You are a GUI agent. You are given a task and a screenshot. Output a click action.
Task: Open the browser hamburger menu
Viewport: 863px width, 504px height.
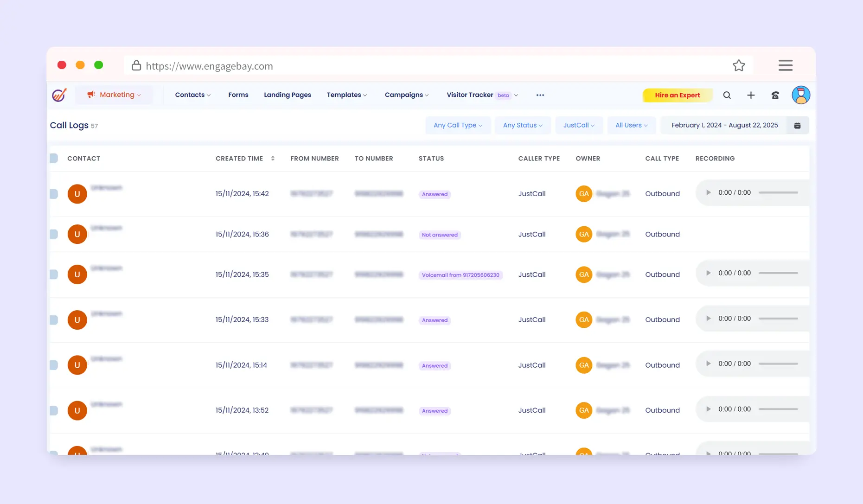coord(785,65)
